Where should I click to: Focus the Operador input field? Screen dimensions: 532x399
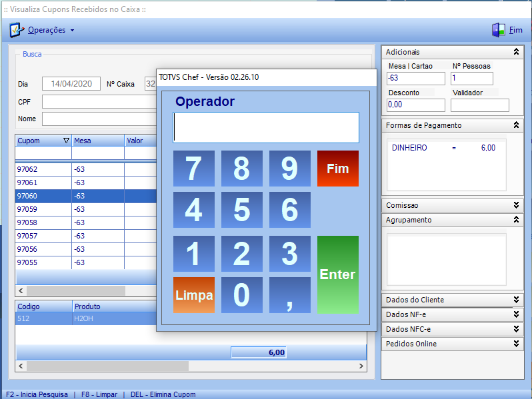[x=266, y=127]
